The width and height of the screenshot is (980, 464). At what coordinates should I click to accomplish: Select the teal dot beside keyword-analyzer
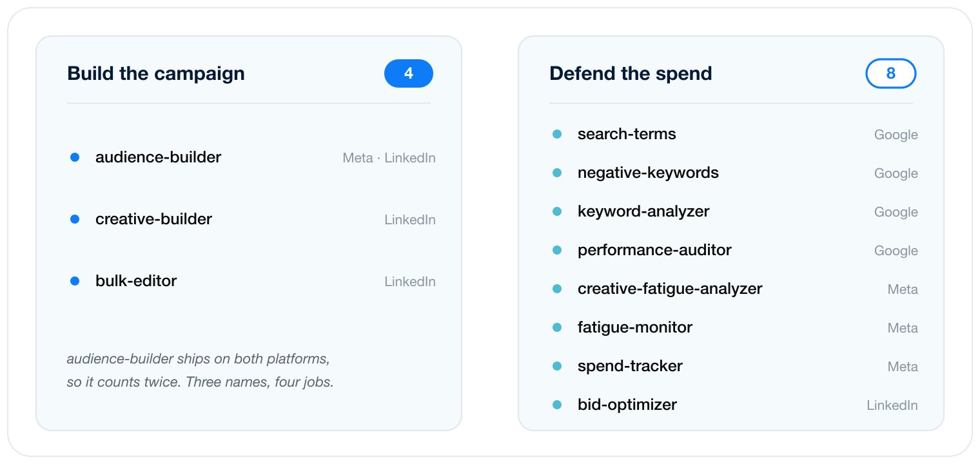[557, 211]
